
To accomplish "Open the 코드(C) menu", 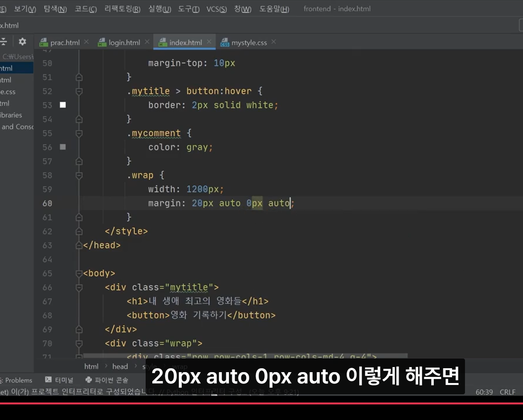I will tap(86, 9).
